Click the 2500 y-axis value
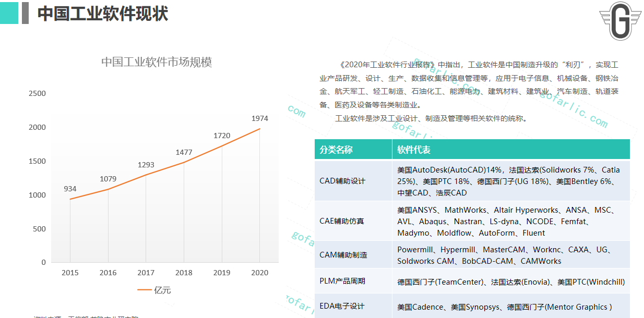This screenshot has height=318, width=644. click(37, 93)
